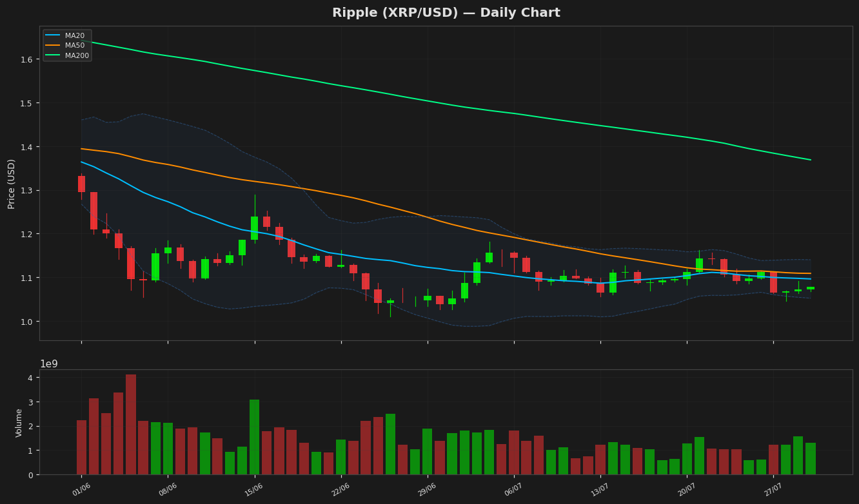Screen dimensions: 859x504
Task: Click the 08/06 date label
Action: point(168,490)
